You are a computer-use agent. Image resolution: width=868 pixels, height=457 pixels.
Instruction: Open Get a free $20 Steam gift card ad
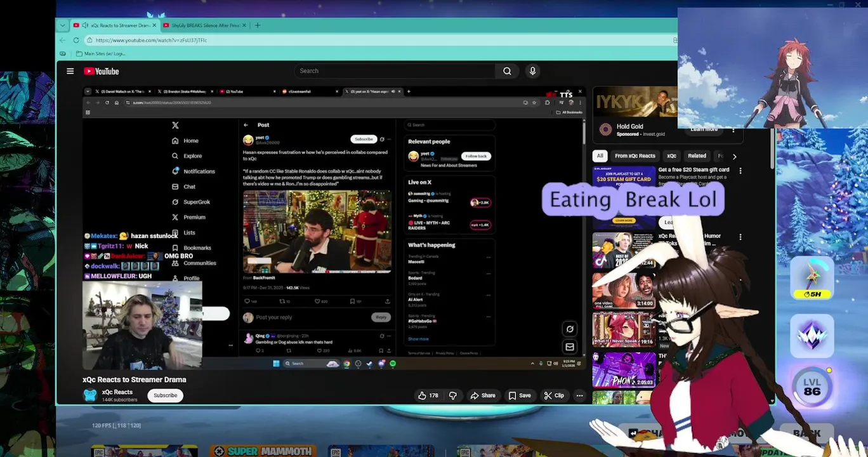[694, 170]
